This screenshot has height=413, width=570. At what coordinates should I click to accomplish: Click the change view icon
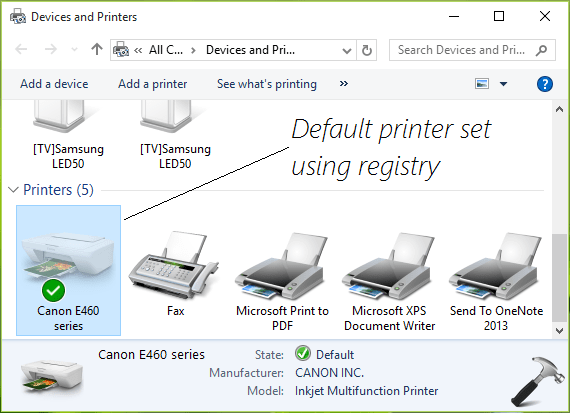[x=482, y=84]
